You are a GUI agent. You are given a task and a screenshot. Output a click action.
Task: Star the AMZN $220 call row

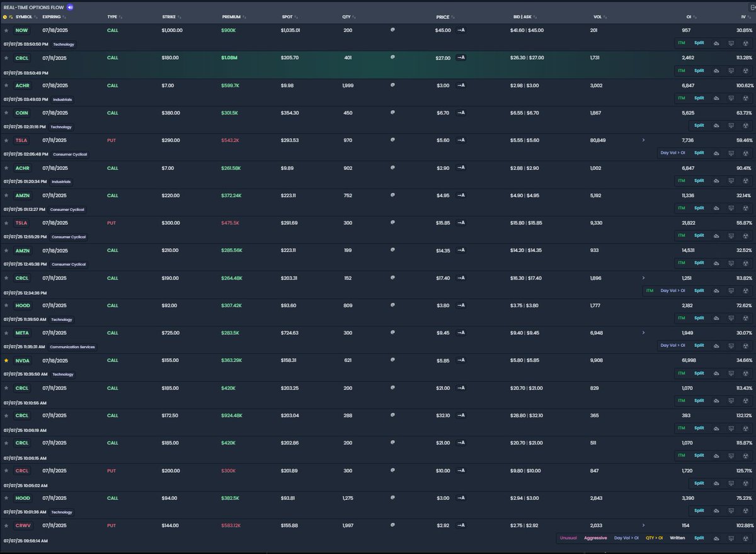point(6,195)
